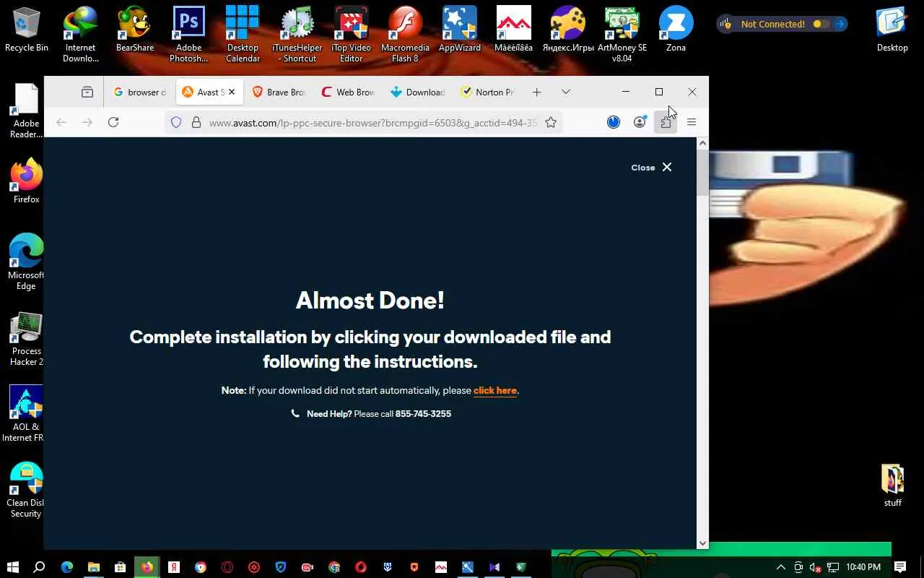This screenshot has height=578, width=924.
Task: Click the volume speaker icon in system tray
Action: pos(815,567)
